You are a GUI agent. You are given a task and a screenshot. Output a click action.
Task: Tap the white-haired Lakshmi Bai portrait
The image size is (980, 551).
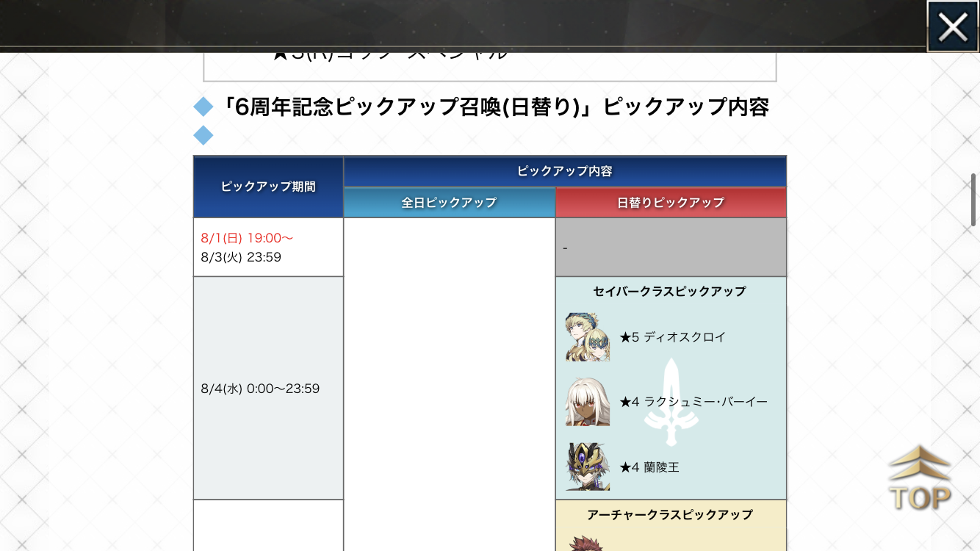pyautogui.click(x=588, y=402)
